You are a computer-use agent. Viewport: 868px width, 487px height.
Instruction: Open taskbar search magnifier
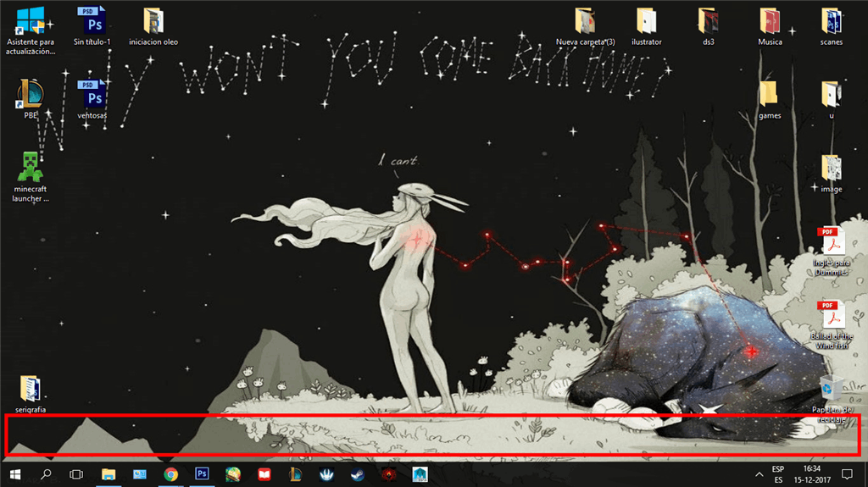46,474
